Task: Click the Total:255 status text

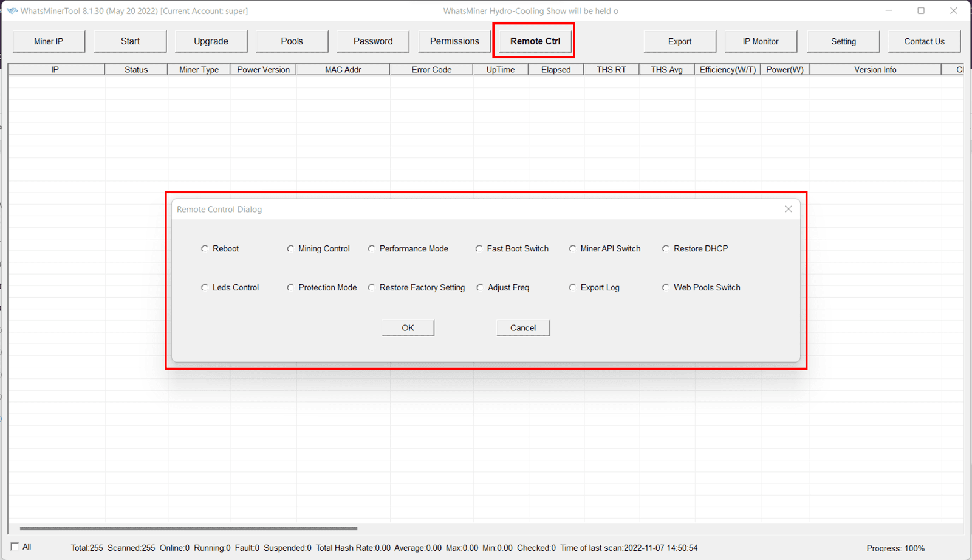Action: [x=87, y=548]
